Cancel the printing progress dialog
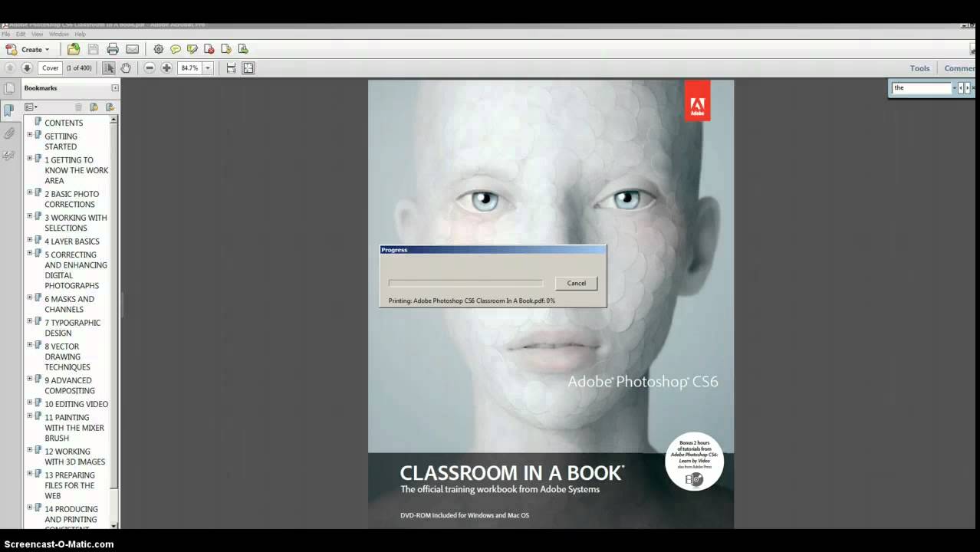Image resolution: width=980 pixels, height=552 pixels. pyautogui.click(x=576, y=283)
